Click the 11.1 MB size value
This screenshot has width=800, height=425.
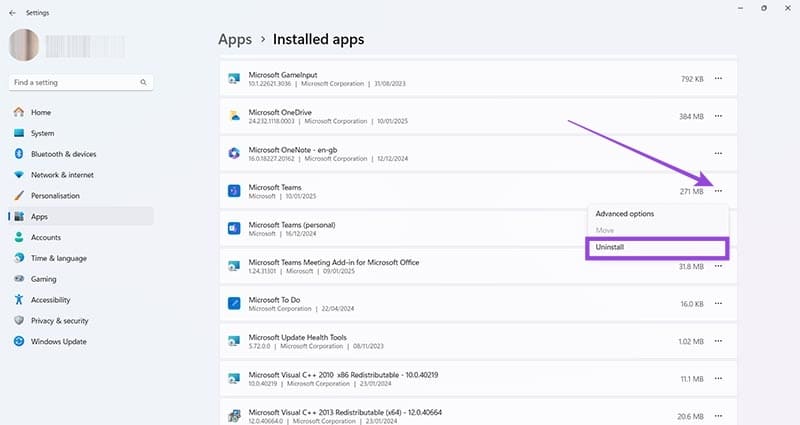click(x=692, y=379)
